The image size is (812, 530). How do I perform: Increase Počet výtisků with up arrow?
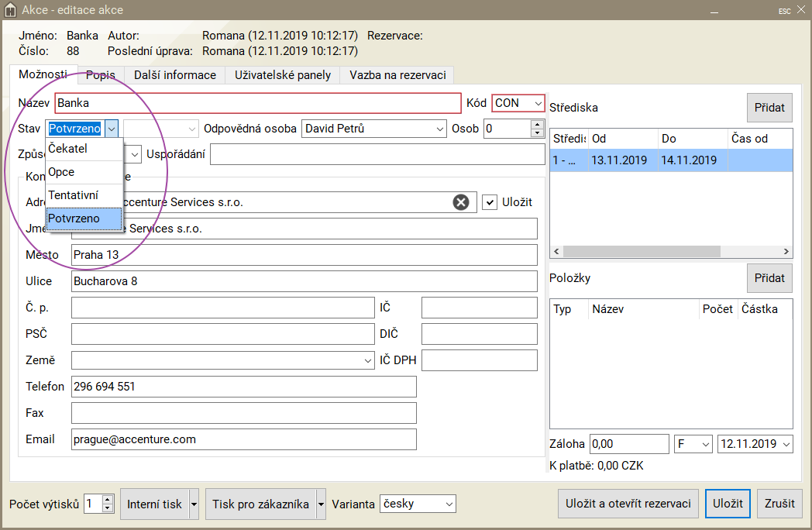(108, 500)
